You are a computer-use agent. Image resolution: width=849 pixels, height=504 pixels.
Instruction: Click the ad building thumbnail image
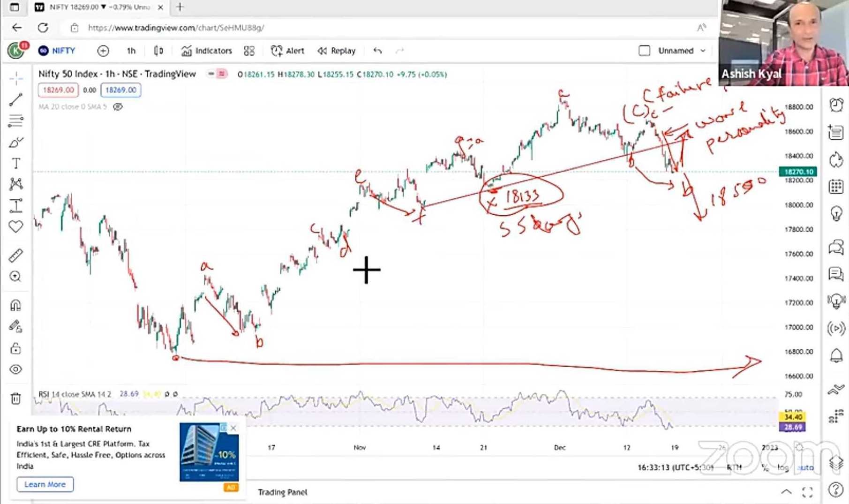[x=209, y=452]
